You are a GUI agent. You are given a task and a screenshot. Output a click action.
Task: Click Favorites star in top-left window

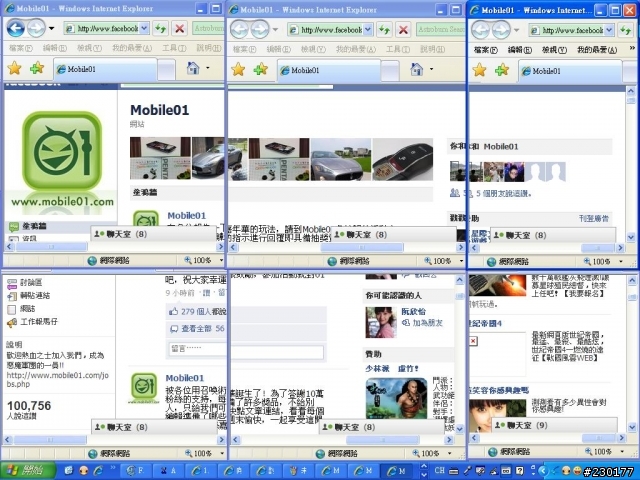click(x=14, y=68)
